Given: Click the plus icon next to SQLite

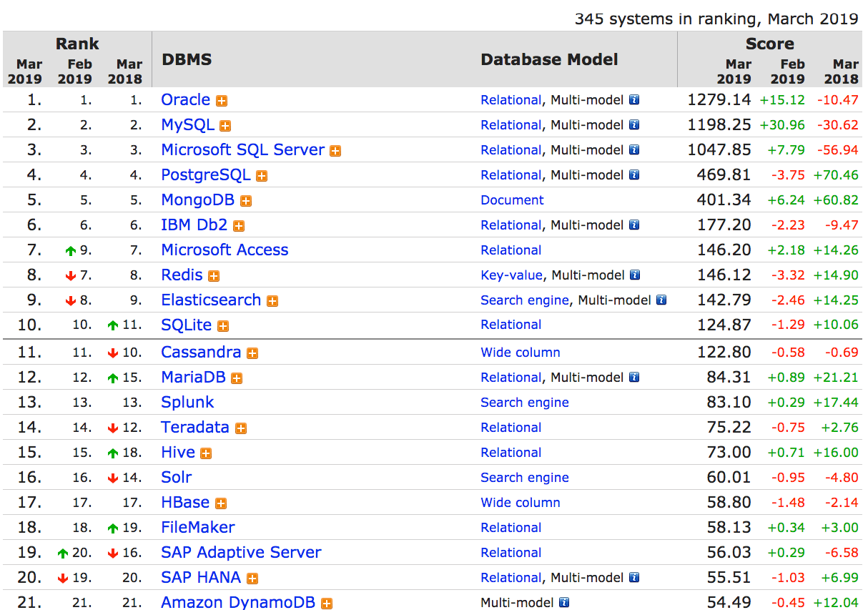Looking at the screenshot, I should click(x=223, y=327).
